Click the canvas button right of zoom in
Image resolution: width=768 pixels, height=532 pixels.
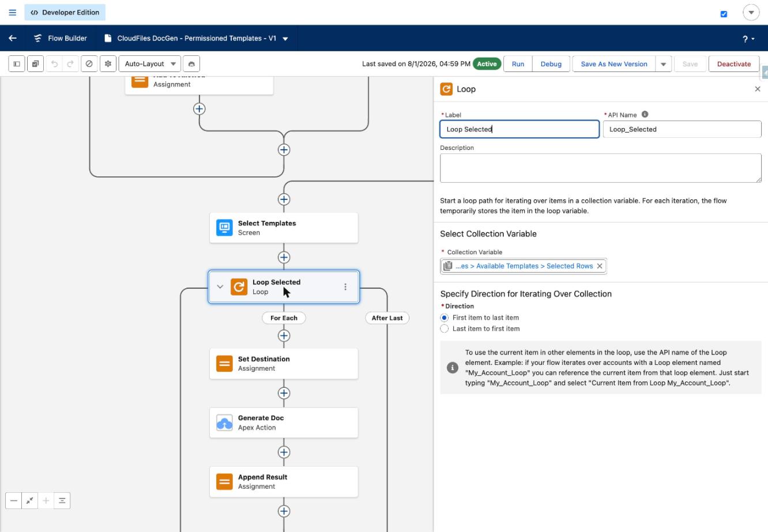pyautogui.click(x=62, y=501)
